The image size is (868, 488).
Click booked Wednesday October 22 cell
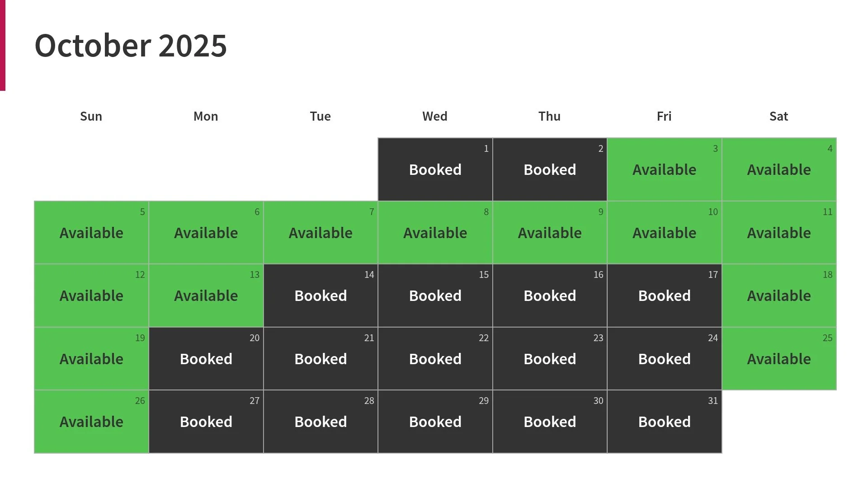pos(435,359)
